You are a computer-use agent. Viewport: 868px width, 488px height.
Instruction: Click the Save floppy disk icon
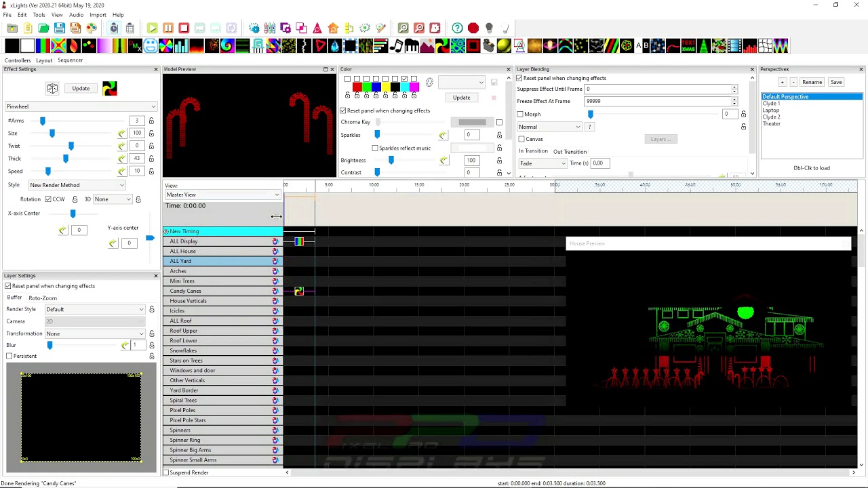click(x=60, y=28)
